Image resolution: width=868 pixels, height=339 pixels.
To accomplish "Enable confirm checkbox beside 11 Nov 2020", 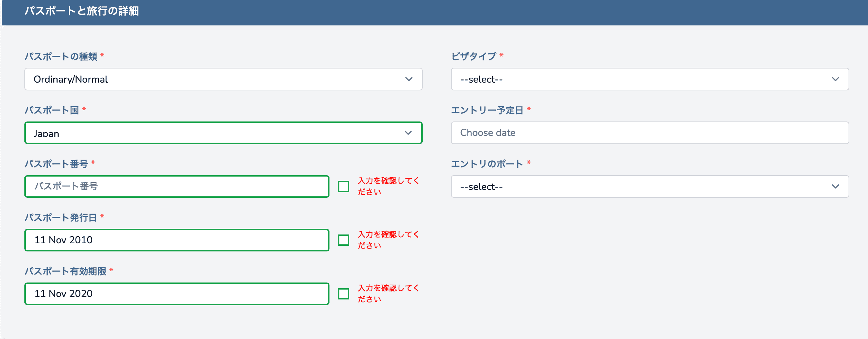I will (x=344, y=294).
